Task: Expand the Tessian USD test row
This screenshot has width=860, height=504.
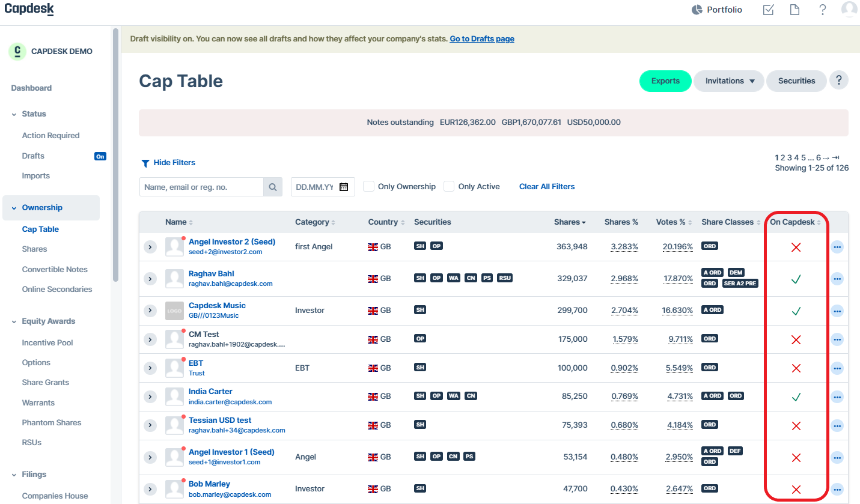Action: pyautogui.click(x=150, y=425)
